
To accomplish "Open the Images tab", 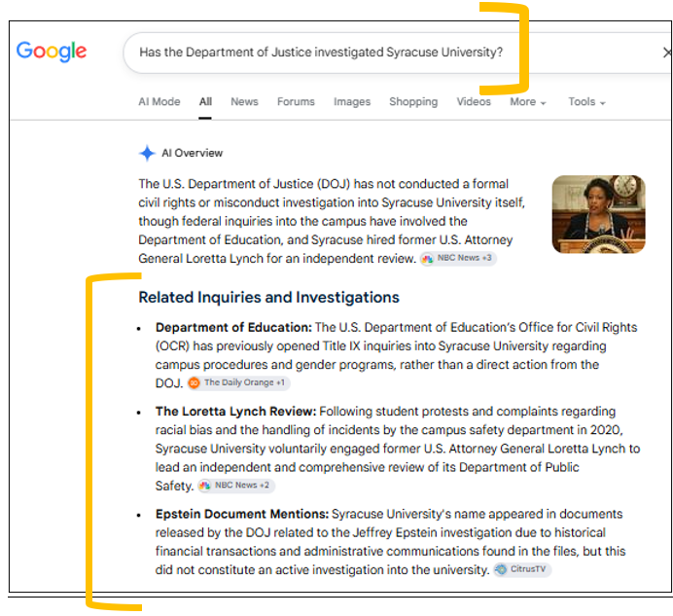I will pos(352,102).
